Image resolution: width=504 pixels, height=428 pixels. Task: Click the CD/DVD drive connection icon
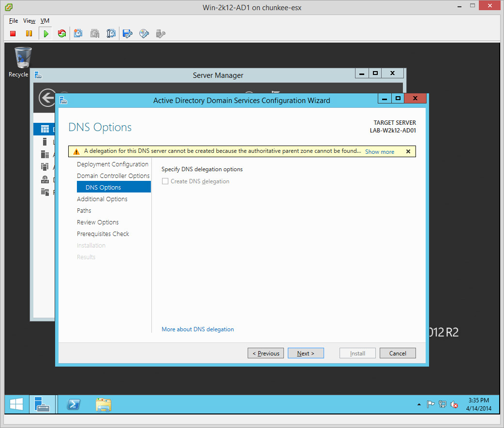[x=144, y=33]
